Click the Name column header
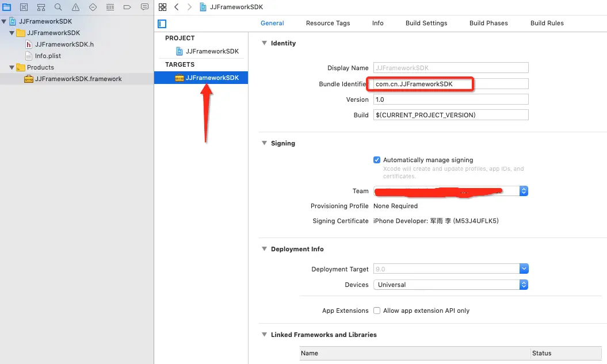Screen dimensions: 607x364 (415, 353)
